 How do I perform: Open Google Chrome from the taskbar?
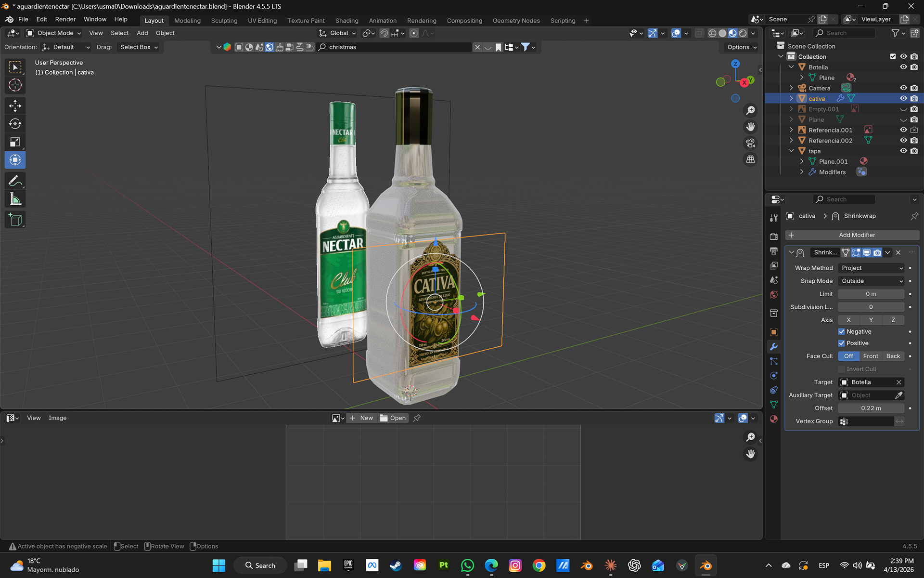tap(539, 565)
